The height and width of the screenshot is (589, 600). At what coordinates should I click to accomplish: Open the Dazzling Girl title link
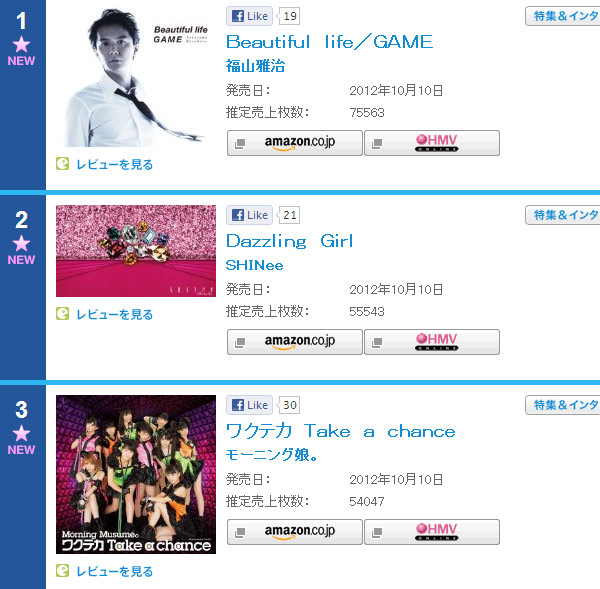289,241
